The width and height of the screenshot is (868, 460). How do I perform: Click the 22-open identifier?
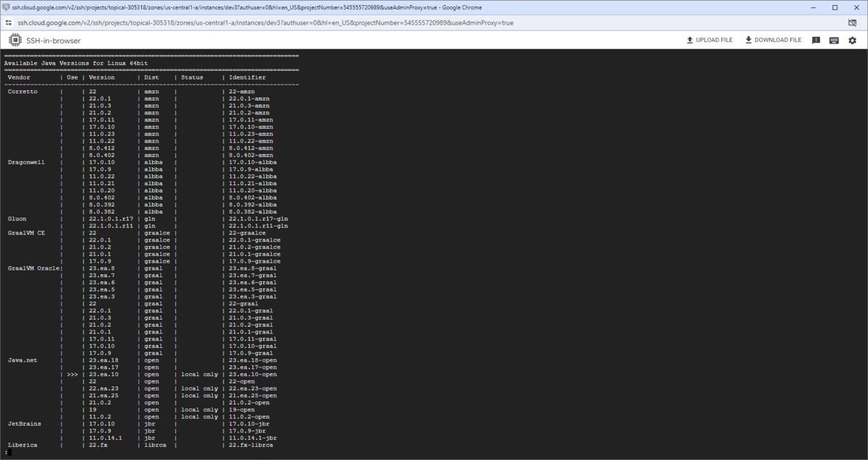coord(240,381)
